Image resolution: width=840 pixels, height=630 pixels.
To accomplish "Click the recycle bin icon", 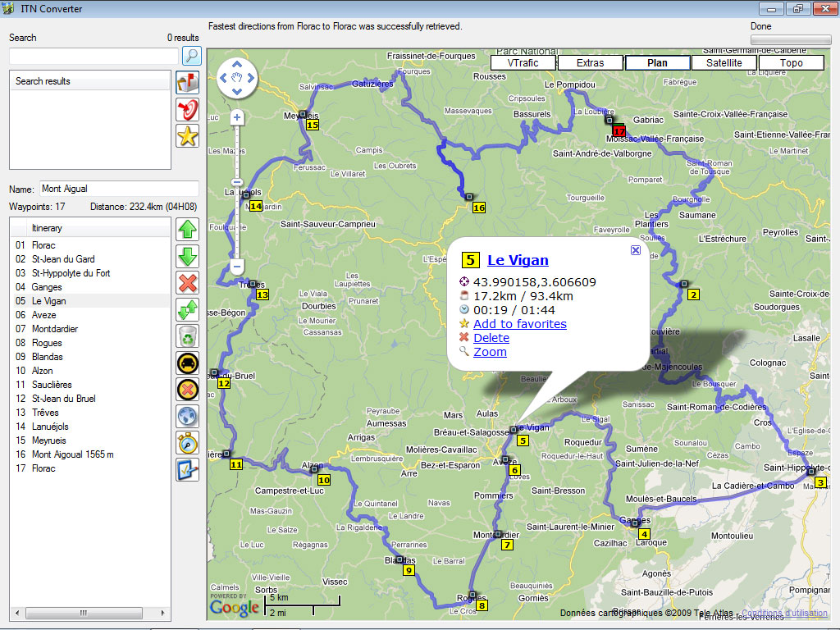I will (x=188, y=336).
